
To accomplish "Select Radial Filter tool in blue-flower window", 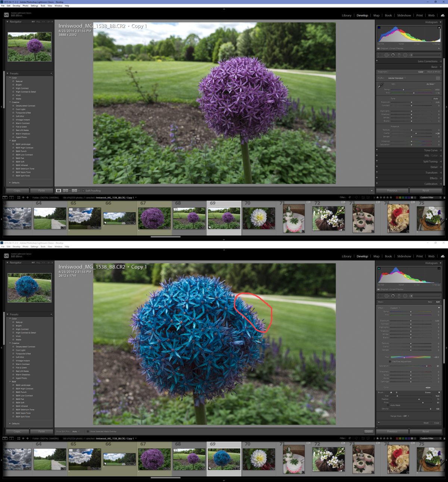I will pyautogui.click(x=405, y=296).
